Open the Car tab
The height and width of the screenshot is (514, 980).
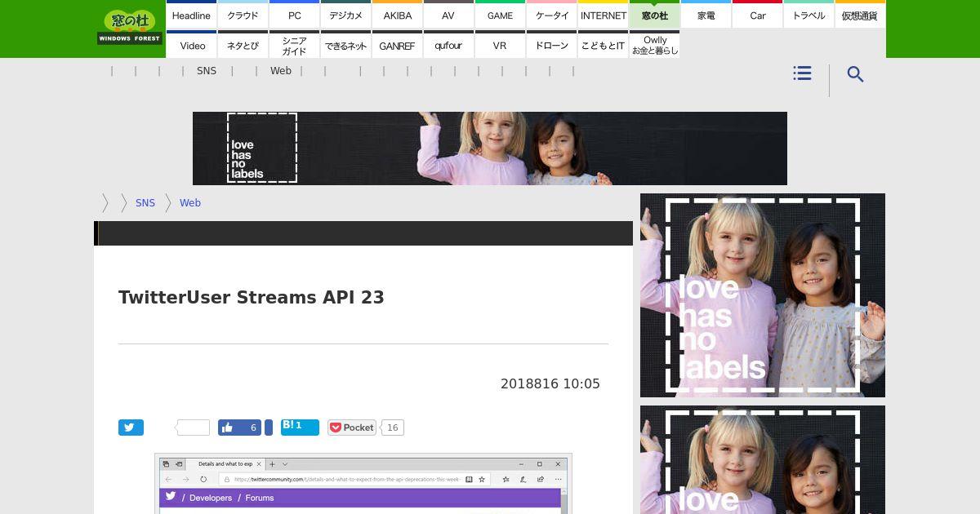tap(757, 15)
